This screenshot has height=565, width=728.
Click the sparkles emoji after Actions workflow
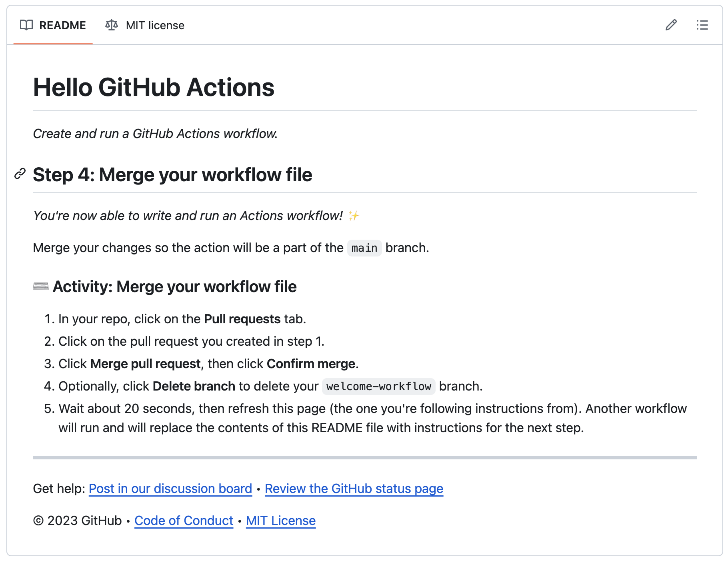pos(354,216)
